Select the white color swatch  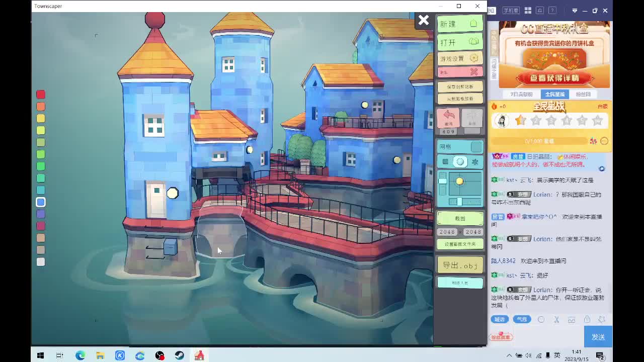point(41,262)
